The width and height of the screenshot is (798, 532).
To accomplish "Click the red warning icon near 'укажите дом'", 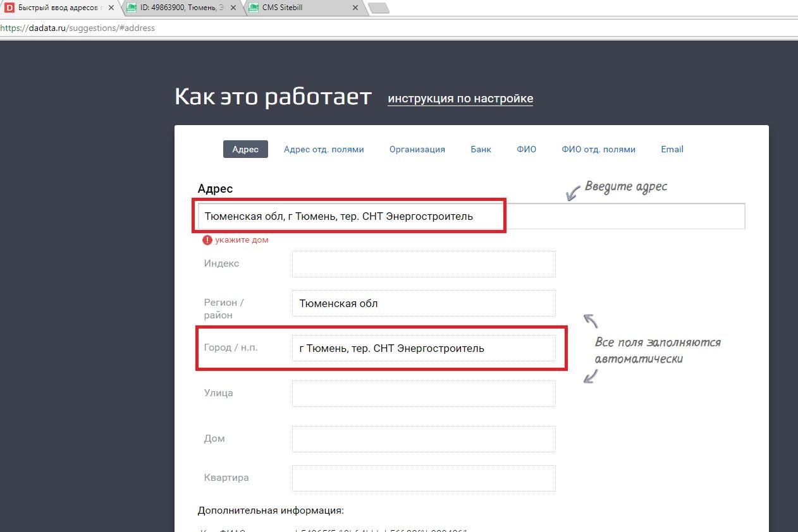I will coord(207,240).
